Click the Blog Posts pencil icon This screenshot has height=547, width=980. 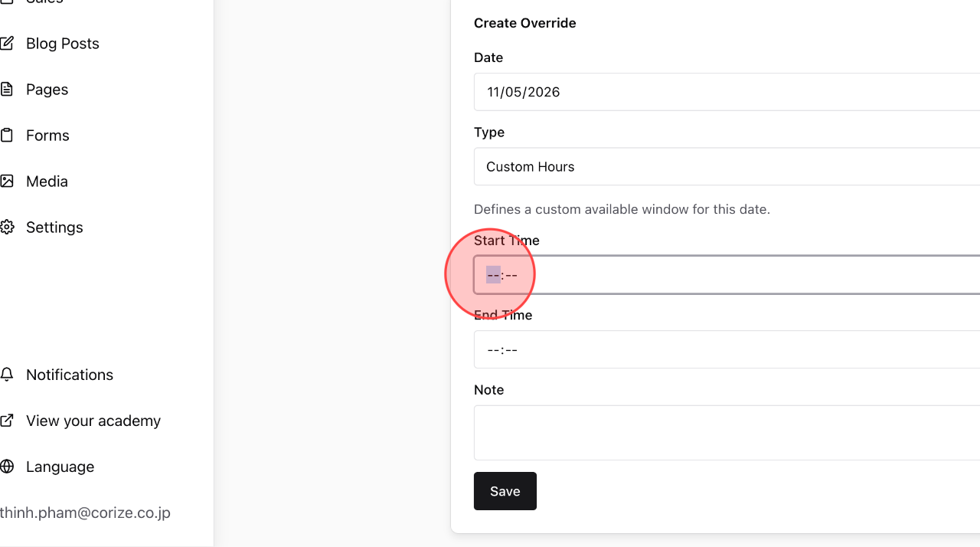coord(7,44)
